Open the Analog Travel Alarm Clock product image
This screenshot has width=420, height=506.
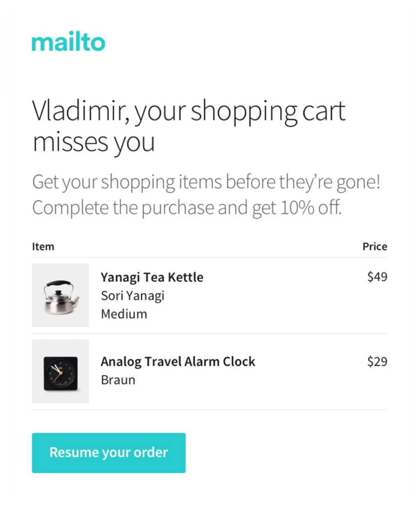[60, 371]
